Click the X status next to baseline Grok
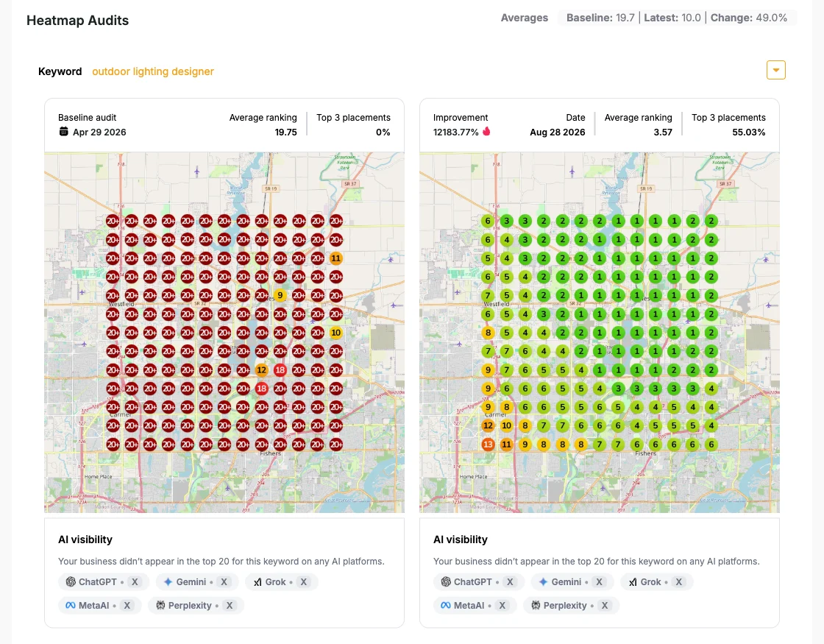This screenshot has height=644, width=824. pos(303,582)
